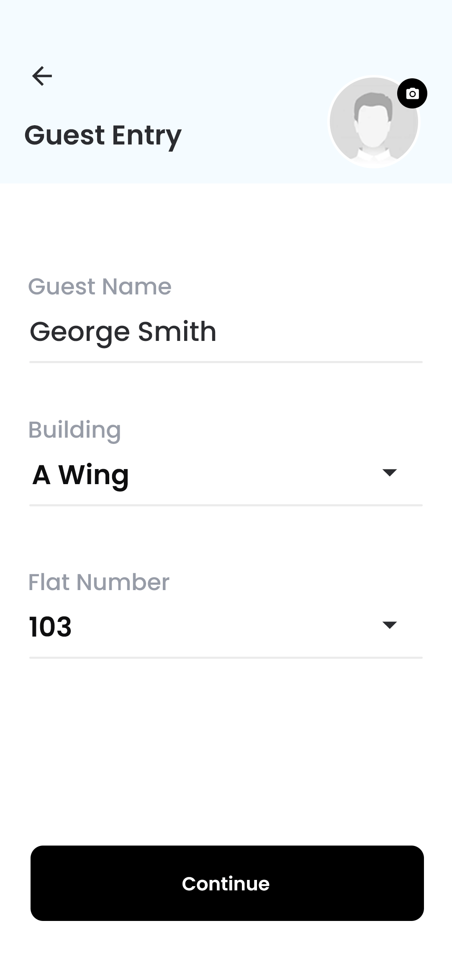452x980 pixels.
Task: Click the selected '103' flat value
Action: [x=50, y=627]
